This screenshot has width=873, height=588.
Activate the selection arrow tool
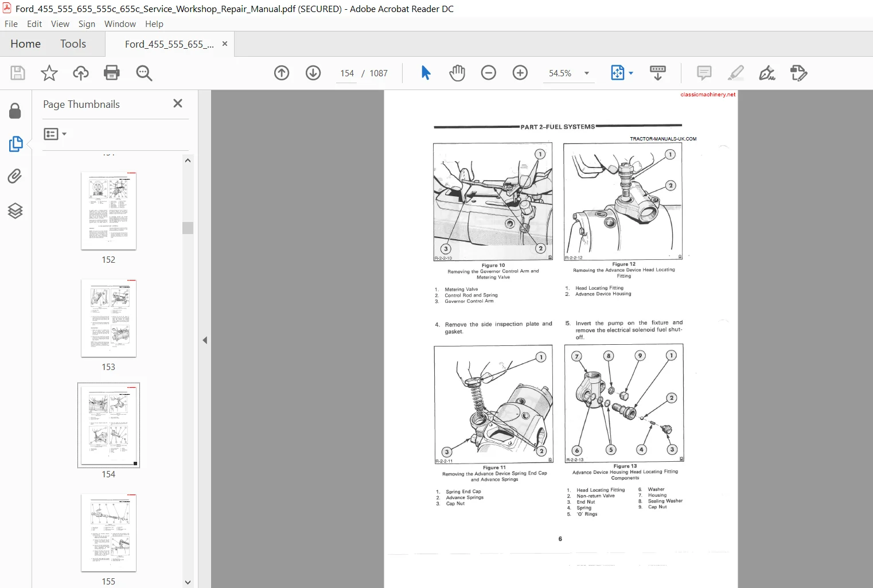[x=426, y=73]
